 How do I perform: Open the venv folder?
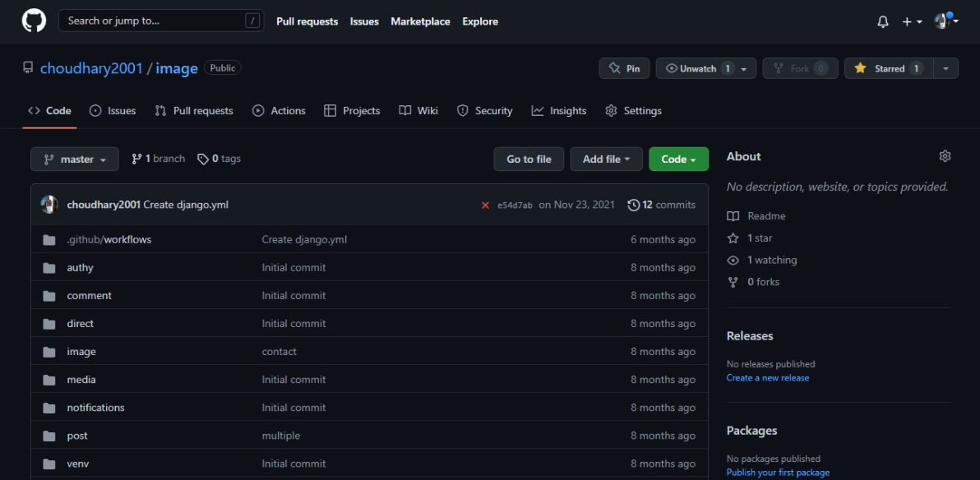(x=77, y=464)
